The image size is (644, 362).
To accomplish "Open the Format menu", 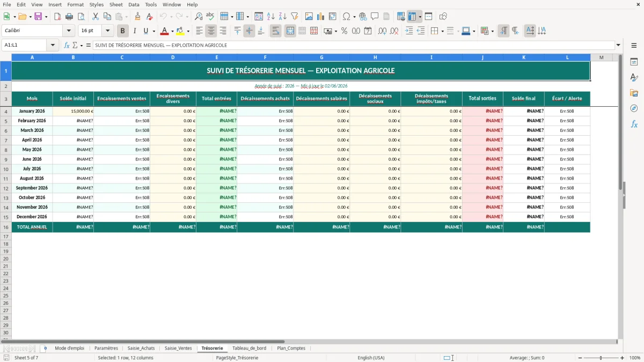I will point(75,4).
